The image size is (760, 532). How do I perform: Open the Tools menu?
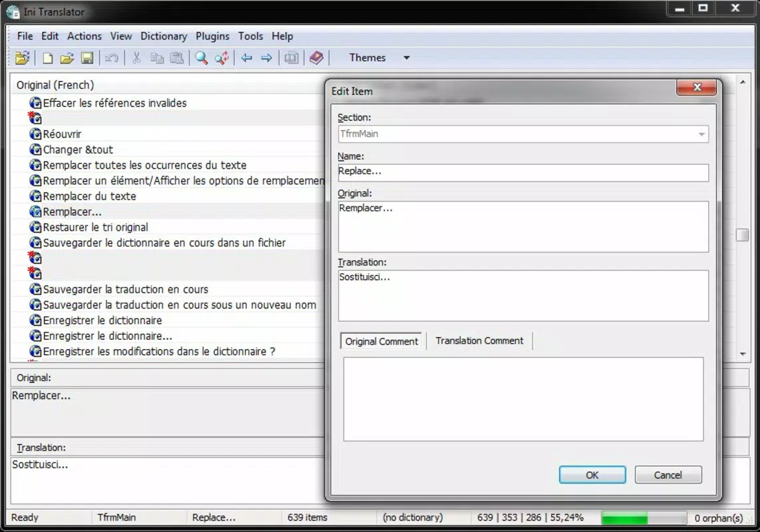[x=250, y=36]
